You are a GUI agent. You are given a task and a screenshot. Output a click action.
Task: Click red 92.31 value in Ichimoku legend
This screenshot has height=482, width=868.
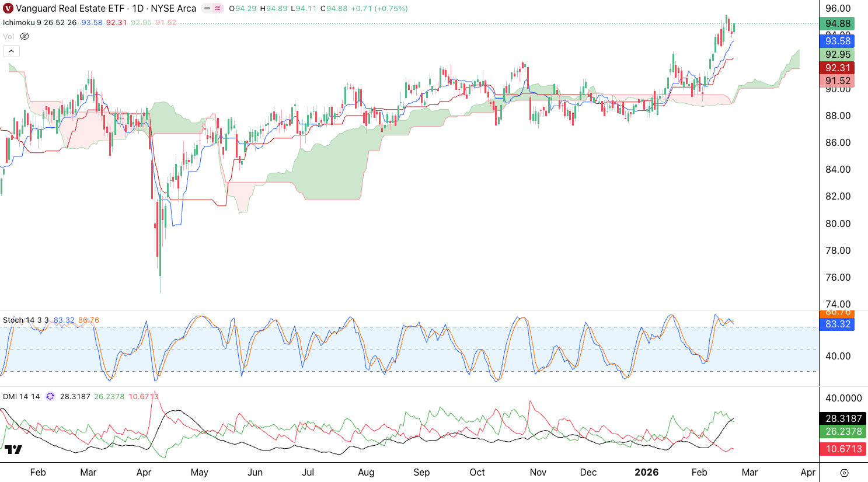click(x=116, y=22)
